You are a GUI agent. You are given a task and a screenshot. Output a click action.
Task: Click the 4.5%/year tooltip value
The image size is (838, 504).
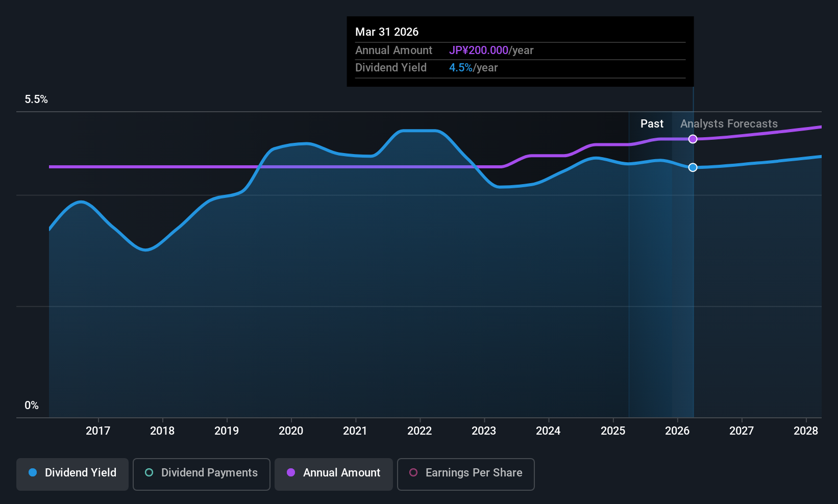(x=473, y=68)
